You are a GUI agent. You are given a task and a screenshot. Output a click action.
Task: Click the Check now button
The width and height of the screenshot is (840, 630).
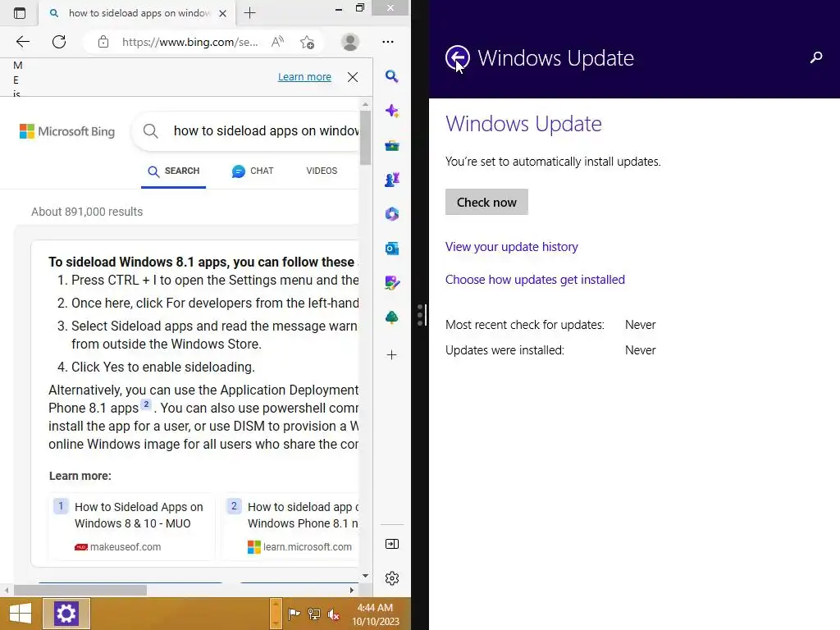point(486,202)
